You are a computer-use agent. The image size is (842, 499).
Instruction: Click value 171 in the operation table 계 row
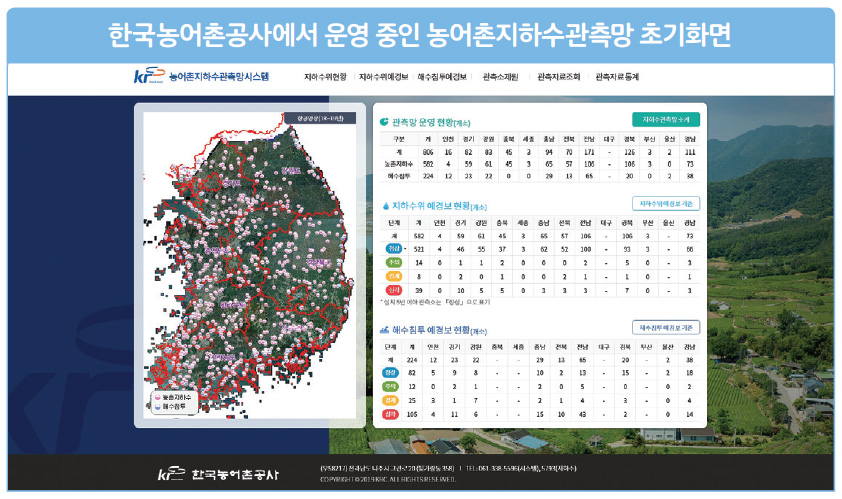pos(589,152)
